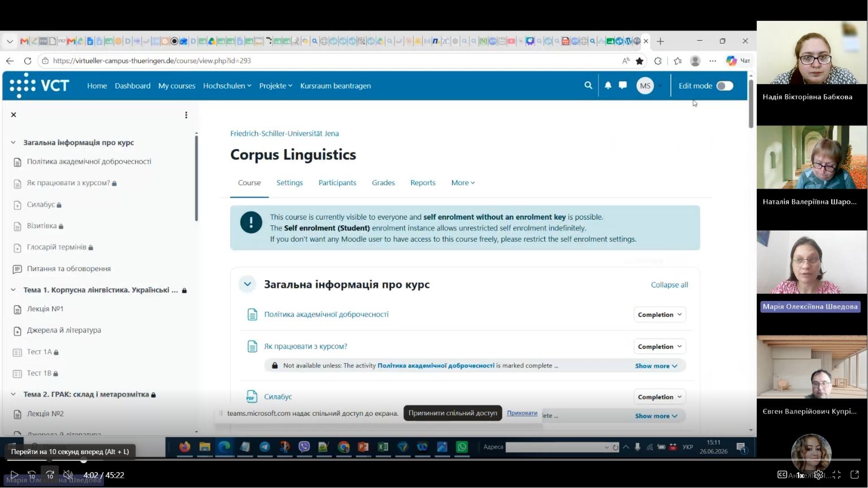
Task: Click Collapse all link
Action: tap(669, 285)
